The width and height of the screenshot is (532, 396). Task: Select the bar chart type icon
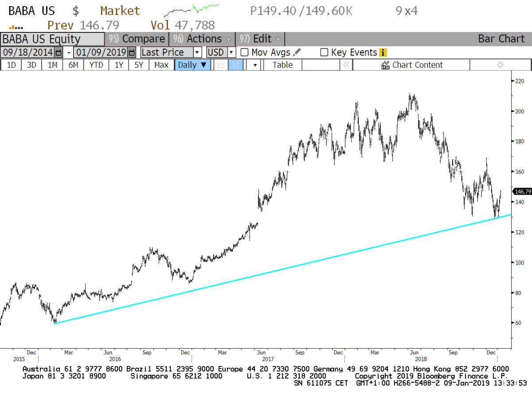235,65
